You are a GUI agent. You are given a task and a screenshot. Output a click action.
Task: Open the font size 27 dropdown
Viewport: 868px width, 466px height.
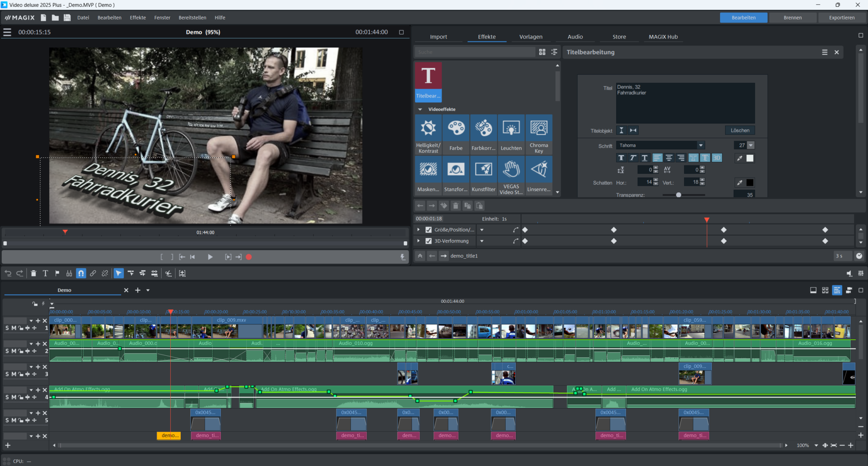750,145
